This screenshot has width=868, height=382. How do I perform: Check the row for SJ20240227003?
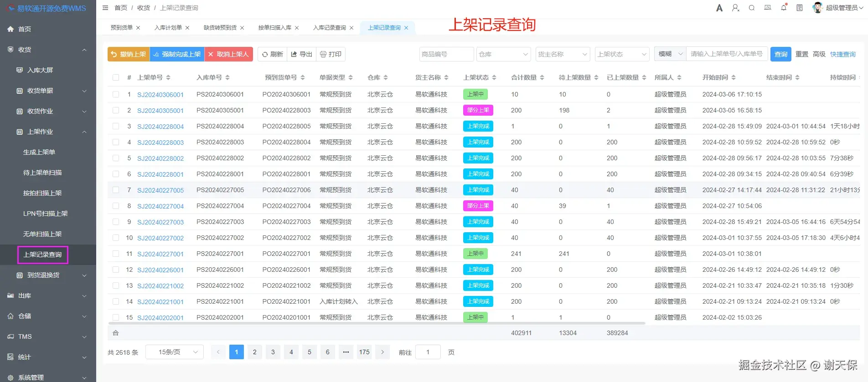point(116,222)
